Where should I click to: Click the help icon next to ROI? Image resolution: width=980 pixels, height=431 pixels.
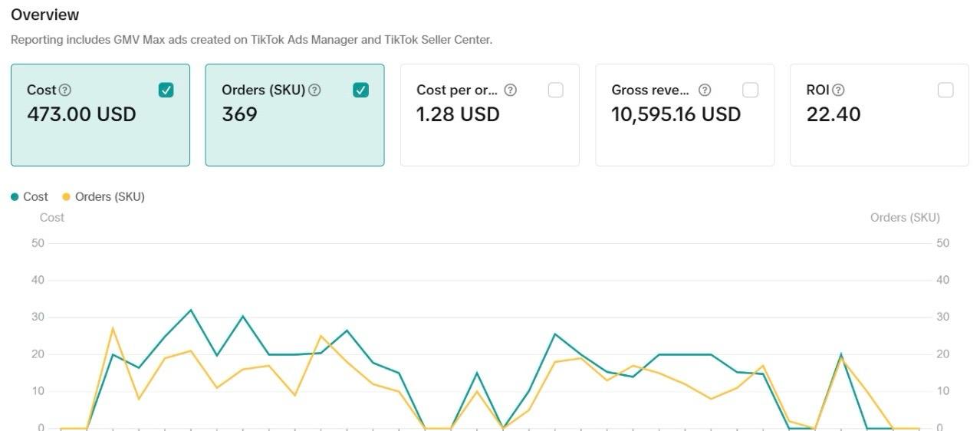click(838, 90)
